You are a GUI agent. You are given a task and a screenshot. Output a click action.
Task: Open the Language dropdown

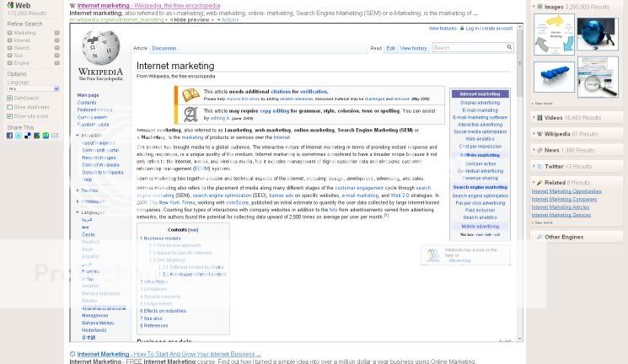(34, 88)
